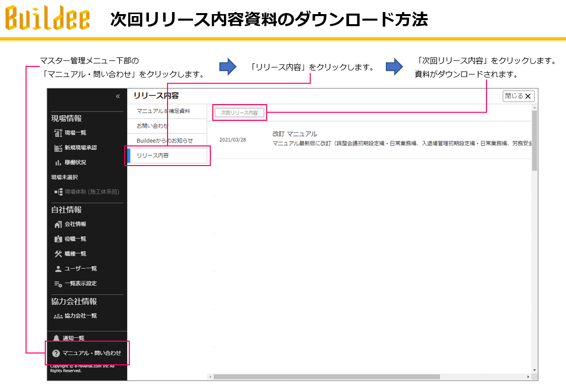
Task: Switch to マニュアル＆補足資料 tab
Action: coord(164,111)
